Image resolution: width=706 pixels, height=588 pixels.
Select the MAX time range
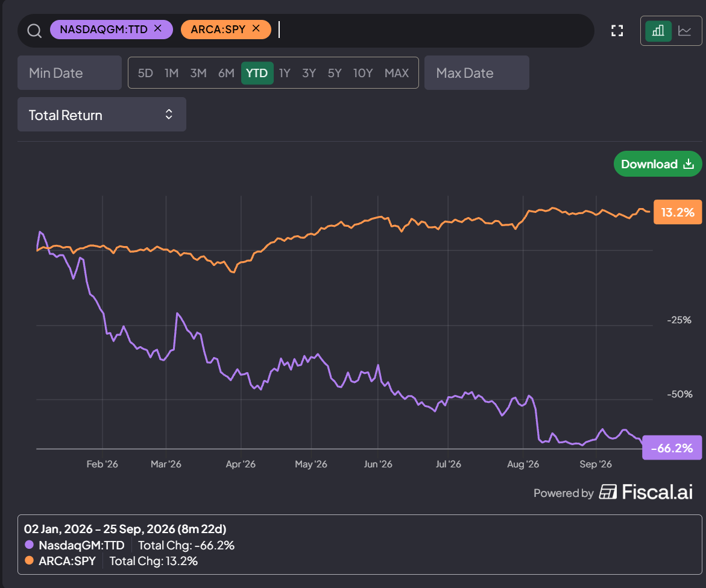pos(397,73)
